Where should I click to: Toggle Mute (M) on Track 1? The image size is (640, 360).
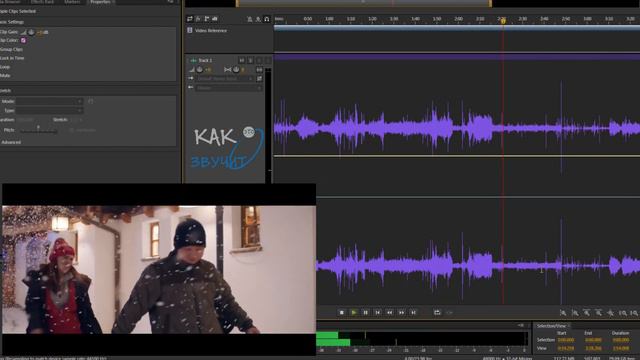pos(242,60)
